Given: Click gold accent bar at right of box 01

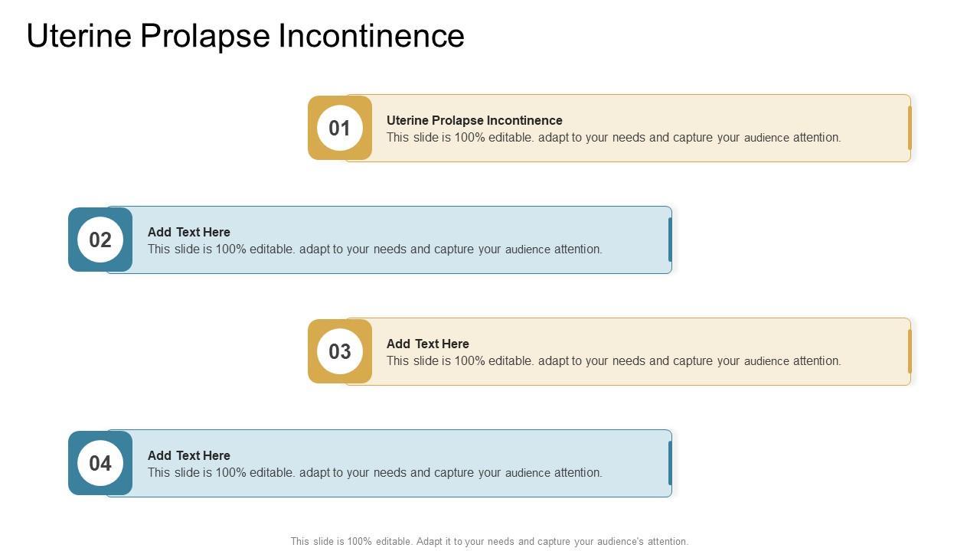Looking at the screenshot, I should coord(910,128).
